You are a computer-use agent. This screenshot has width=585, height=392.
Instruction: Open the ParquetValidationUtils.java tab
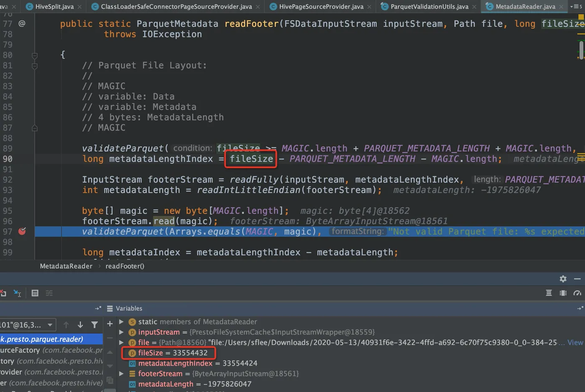point(429,6)
